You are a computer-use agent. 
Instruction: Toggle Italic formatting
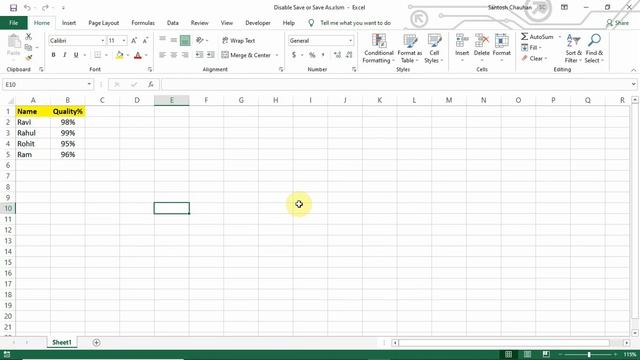(64, 55)
